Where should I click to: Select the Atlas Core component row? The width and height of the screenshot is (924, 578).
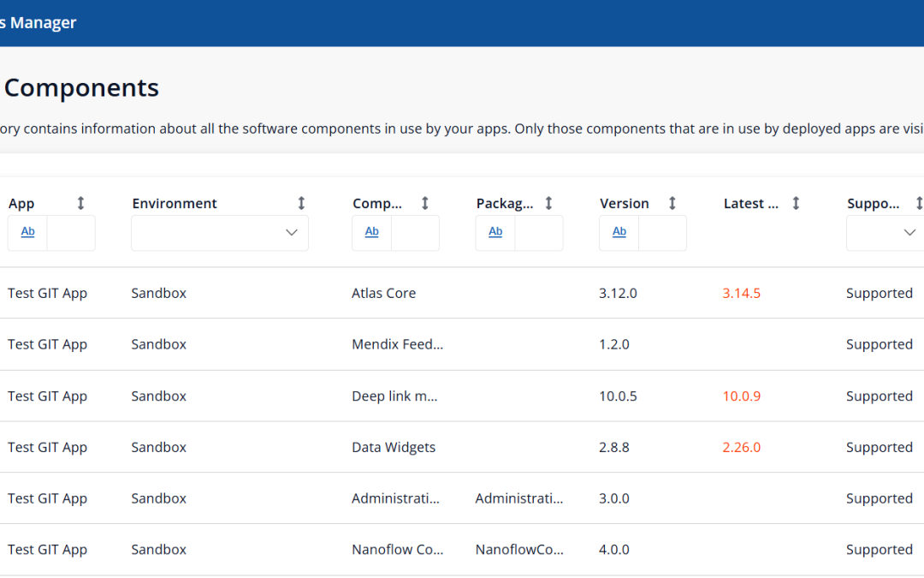383,293
